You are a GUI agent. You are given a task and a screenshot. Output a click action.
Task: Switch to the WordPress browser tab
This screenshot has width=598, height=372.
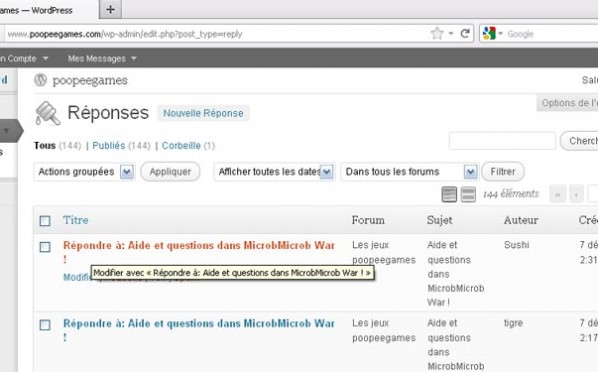coord(48,10)
